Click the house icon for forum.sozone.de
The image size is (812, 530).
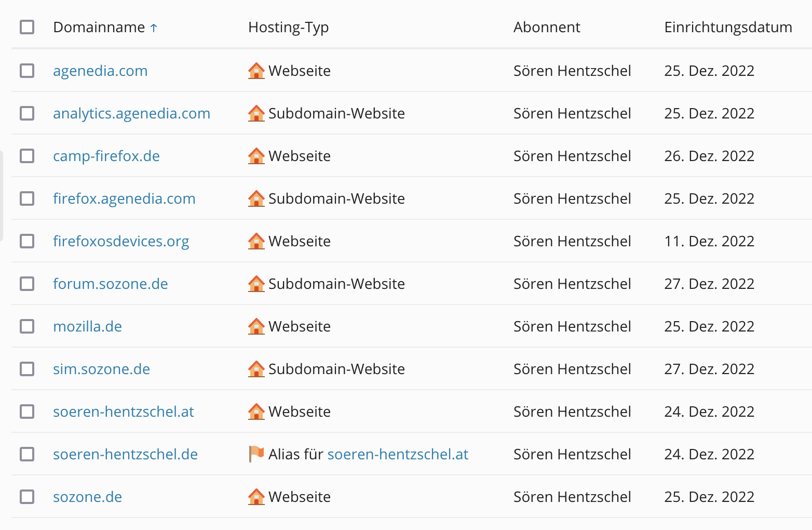pos(256,284)
